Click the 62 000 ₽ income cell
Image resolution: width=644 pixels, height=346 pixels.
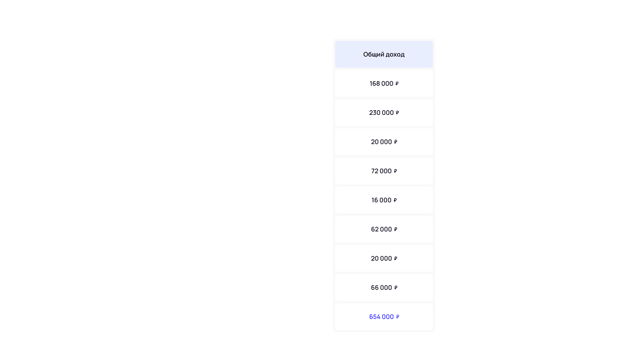coord(383,230)
